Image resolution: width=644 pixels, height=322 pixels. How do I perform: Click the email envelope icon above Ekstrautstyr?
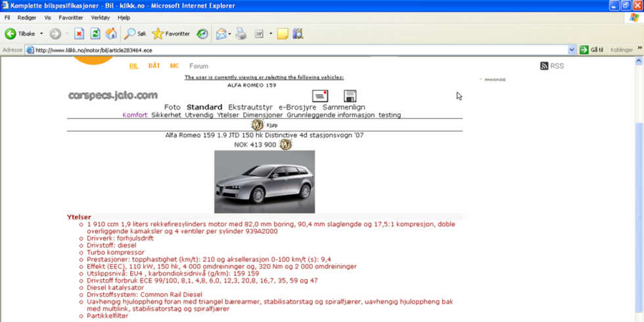pyautogui.click(x=320, y=96)
